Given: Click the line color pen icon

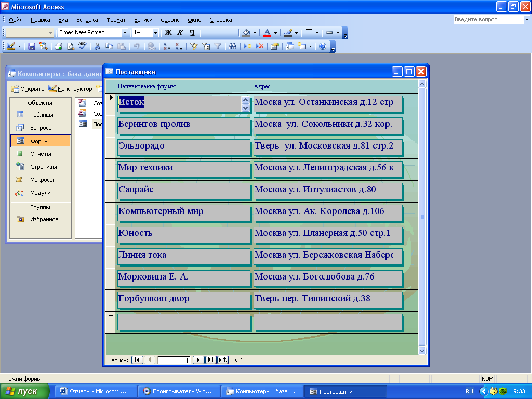Looking at the screenshot, I should point(288,33).
